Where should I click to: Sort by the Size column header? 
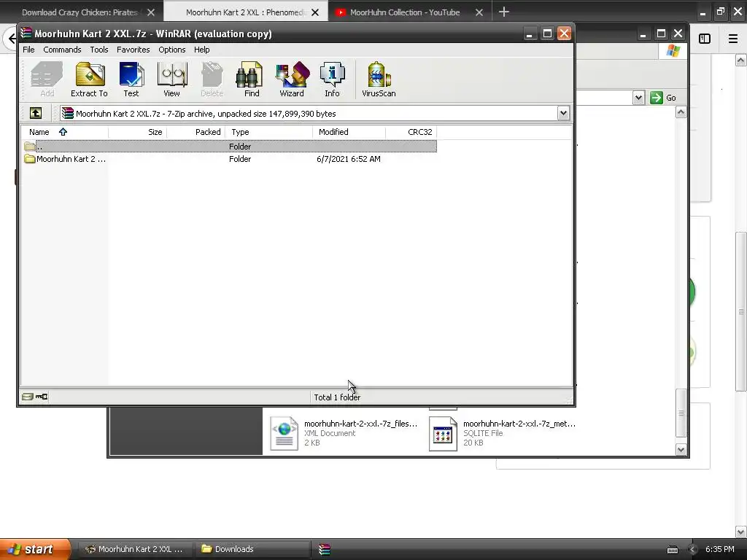(137, 132)
